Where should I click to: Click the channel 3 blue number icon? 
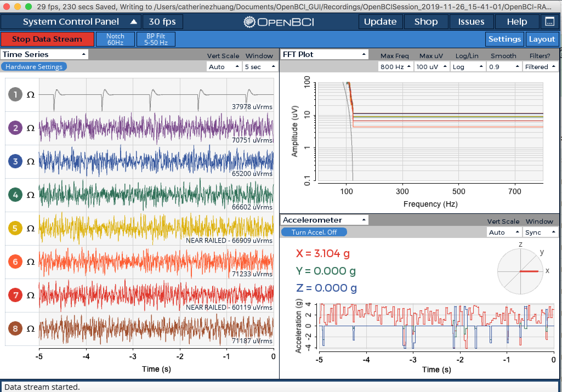coord(15,161)
